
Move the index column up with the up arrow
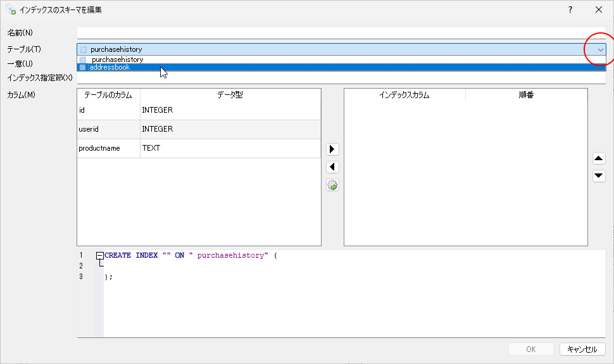click(x=599, y=158)
